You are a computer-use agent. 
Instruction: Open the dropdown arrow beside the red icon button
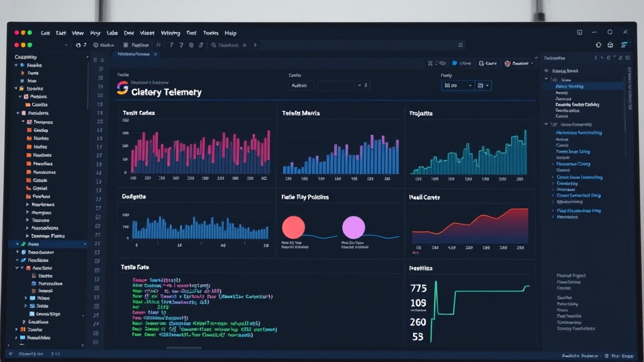point(532,63)
